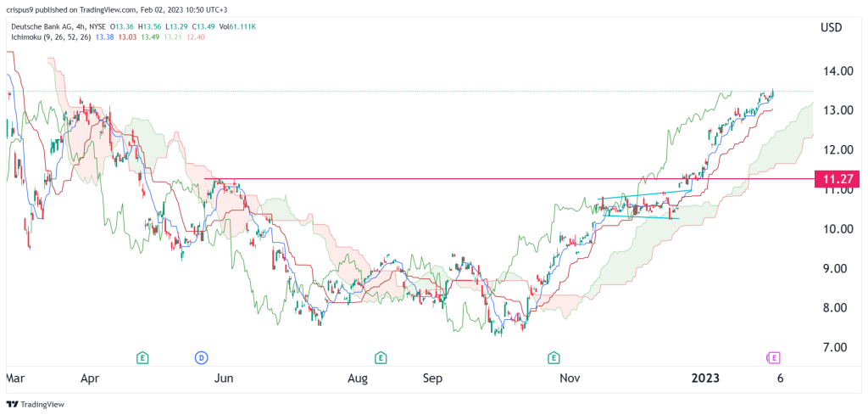Click the Ichimoku indicator legend label

pos(48,36)
